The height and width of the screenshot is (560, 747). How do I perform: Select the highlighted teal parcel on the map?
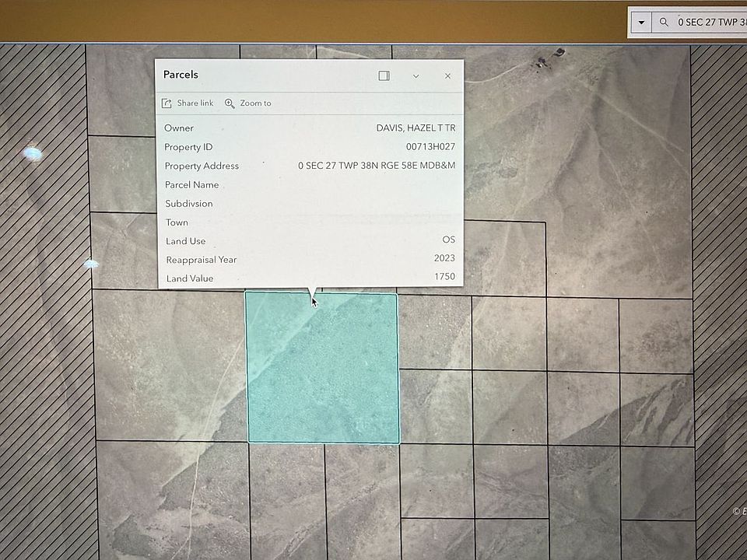click(x=323, y=369)
